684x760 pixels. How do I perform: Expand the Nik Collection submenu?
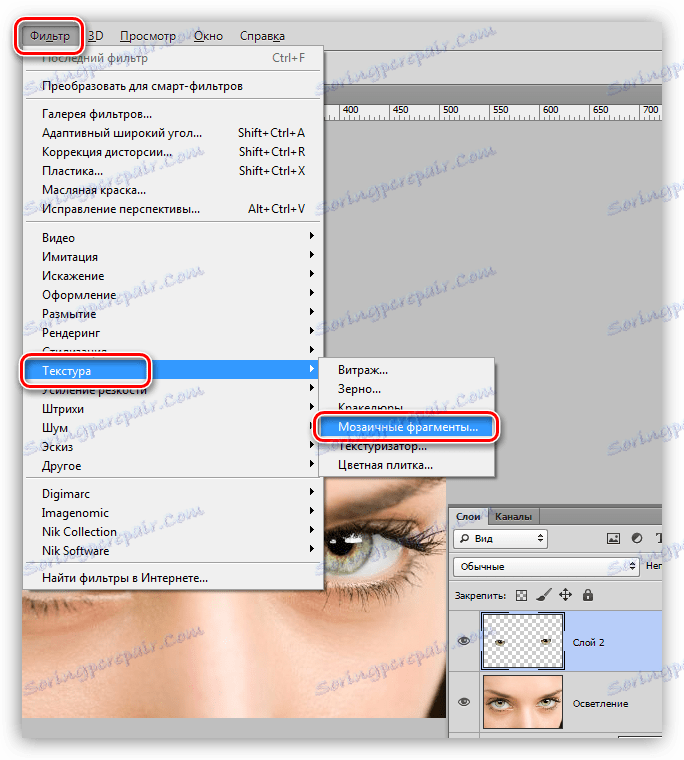tap(173, 532)
